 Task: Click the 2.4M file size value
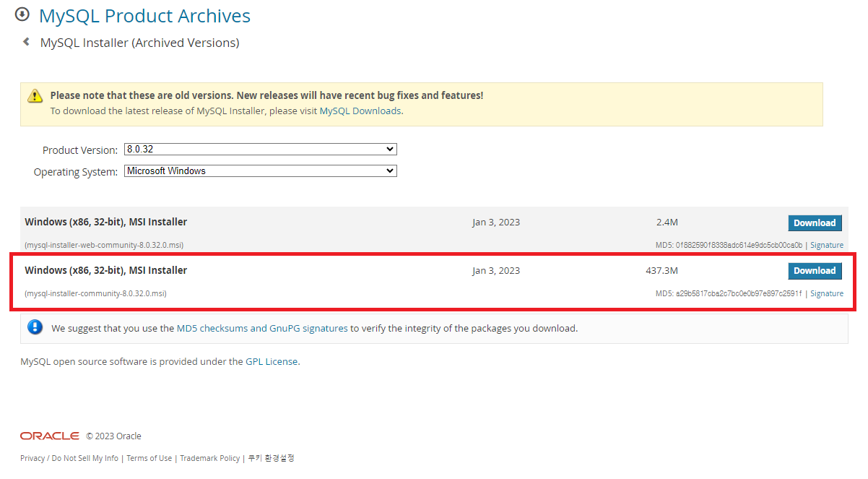point(667,223)
